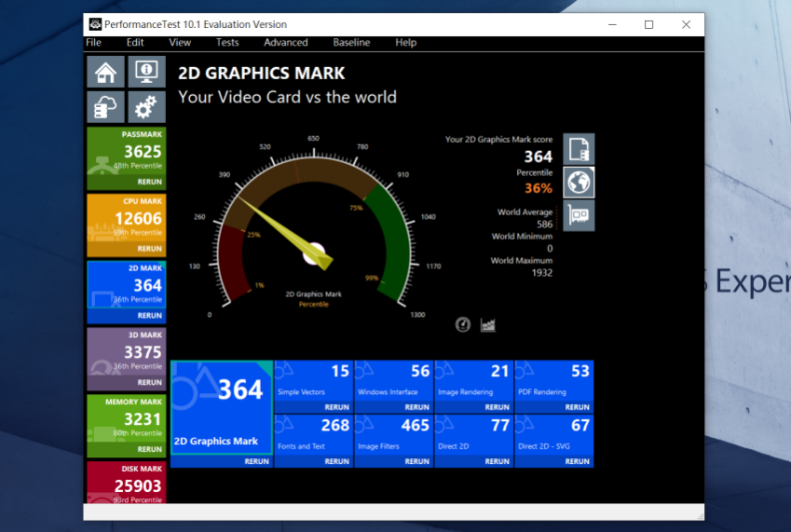Click the 2D GRAPHICS MARK heading
Image resolution: width=791 pixels, height=532 pixels.
click(261, 73)
